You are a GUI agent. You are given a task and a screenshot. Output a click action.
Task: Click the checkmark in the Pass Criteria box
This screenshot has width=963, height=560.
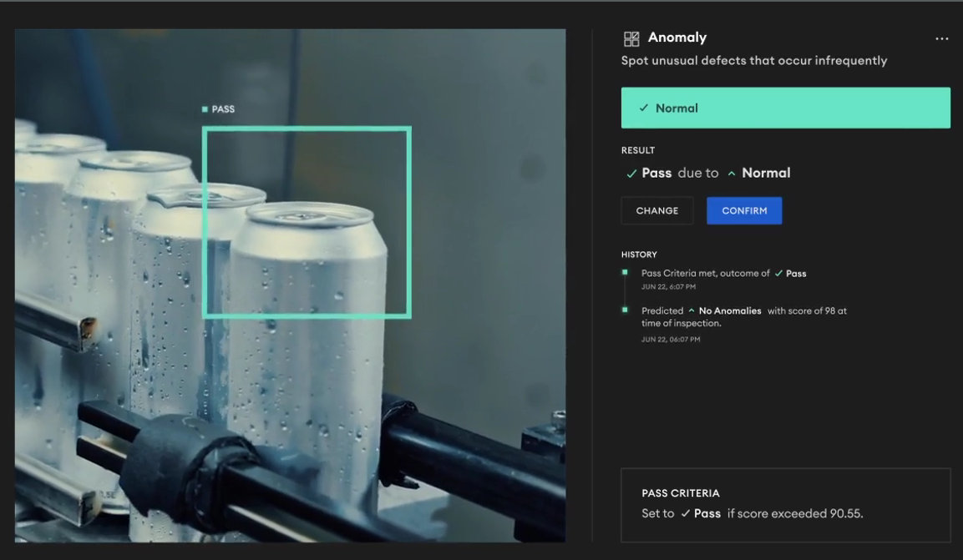tap(685, 514)
